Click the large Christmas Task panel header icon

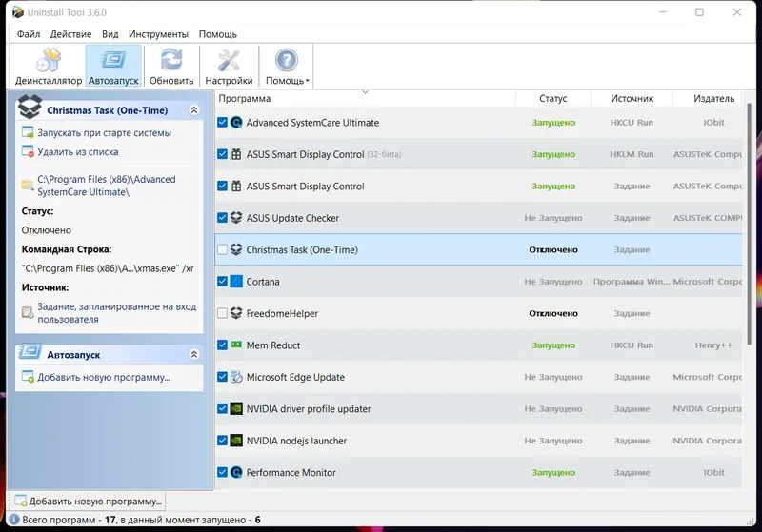point(30,107)
